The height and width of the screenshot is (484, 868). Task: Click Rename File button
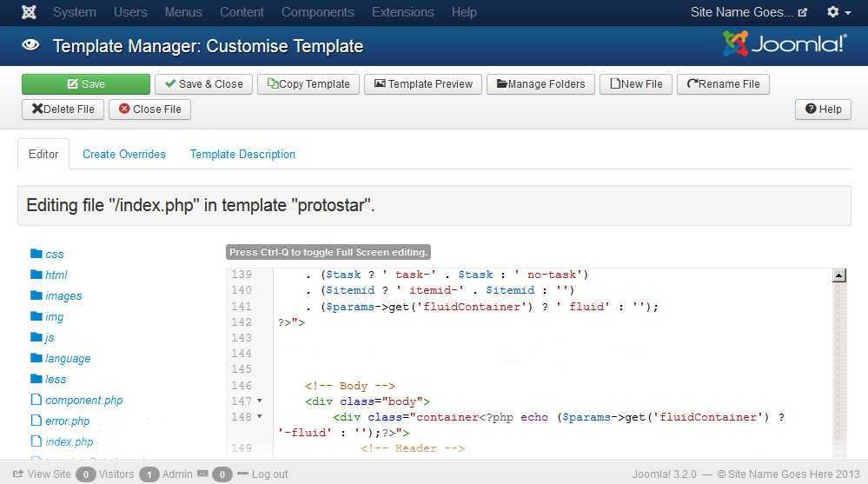[x=723, y=84]
